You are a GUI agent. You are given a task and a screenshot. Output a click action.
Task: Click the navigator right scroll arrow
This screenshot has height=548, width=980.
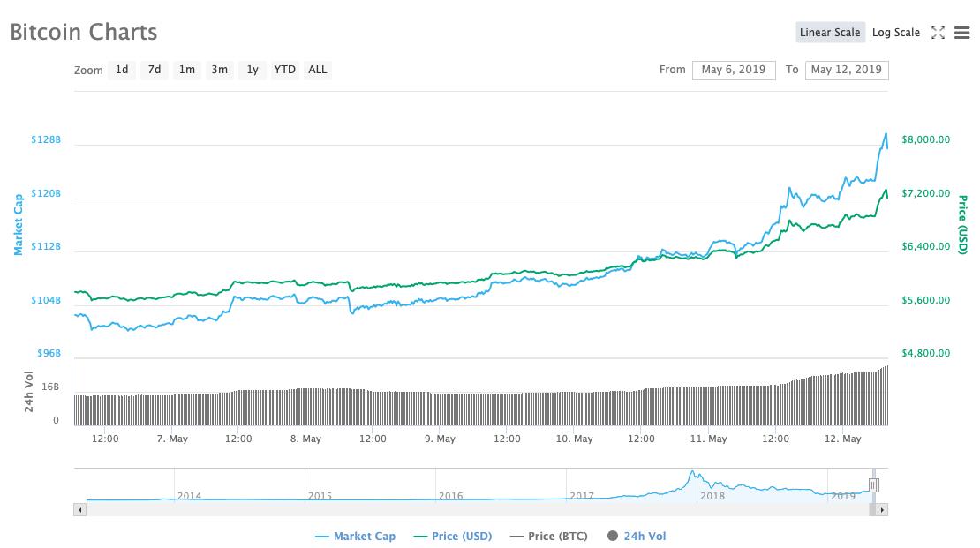(x=882, y=510)
